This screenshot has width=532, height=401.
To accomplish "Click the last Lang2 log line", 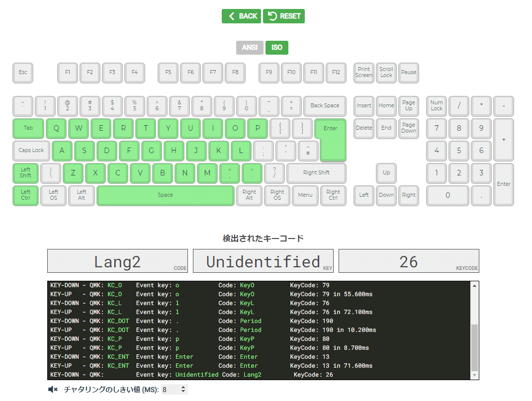I will tap(192, 375).
